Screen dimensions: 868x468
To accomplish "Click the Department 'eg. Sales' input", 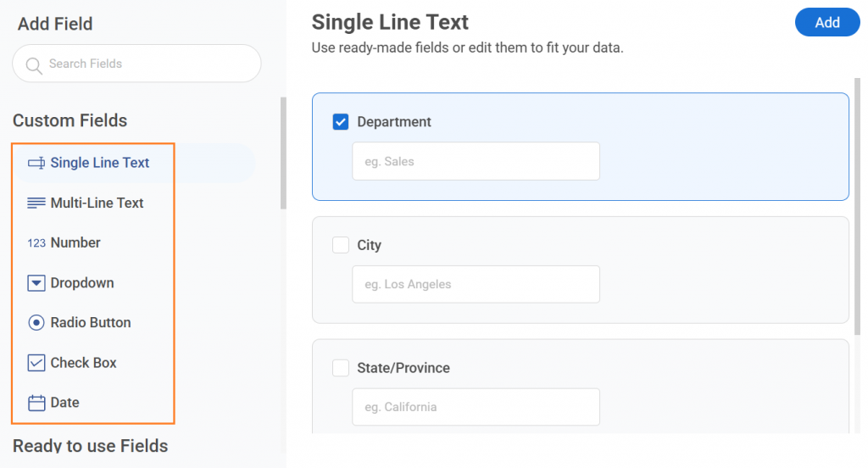I will (476, 161).
